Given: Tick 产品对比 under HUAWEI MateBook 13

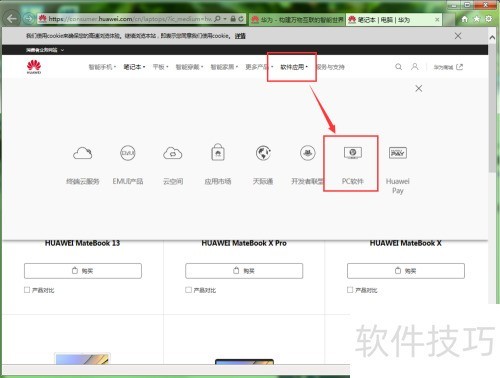Looking at the screenshot, I should [x=27, y=290].
